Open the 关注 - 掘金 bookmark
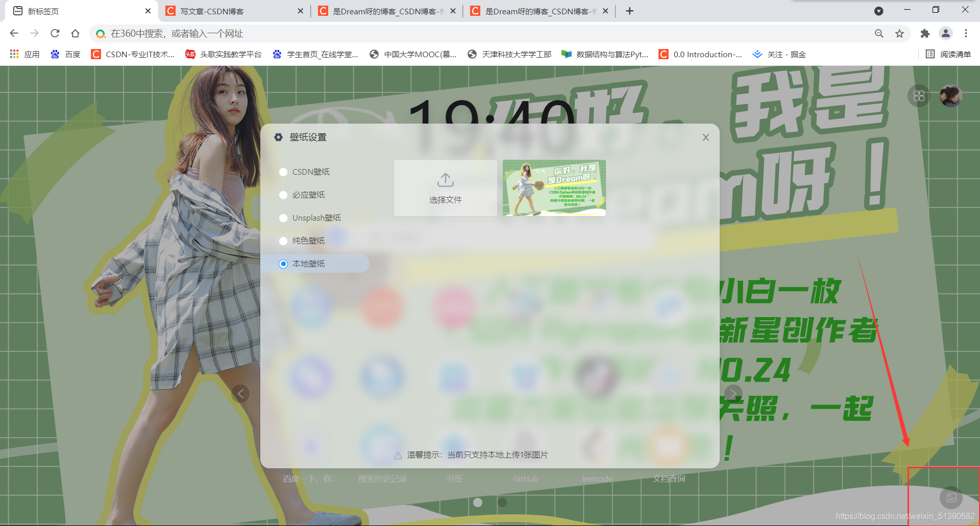980x526 pixels. pyautogui.click(x=779, y=54)
